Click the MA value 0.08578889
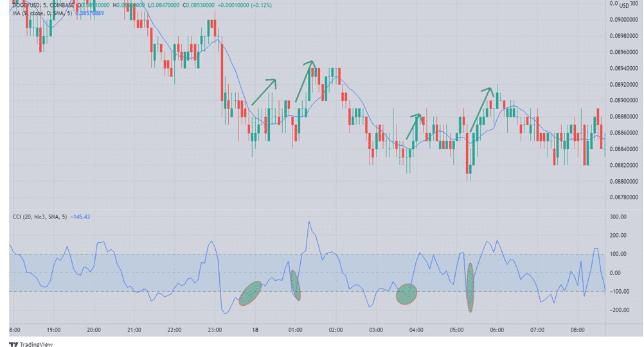644x347 pixels. point(89,13)
